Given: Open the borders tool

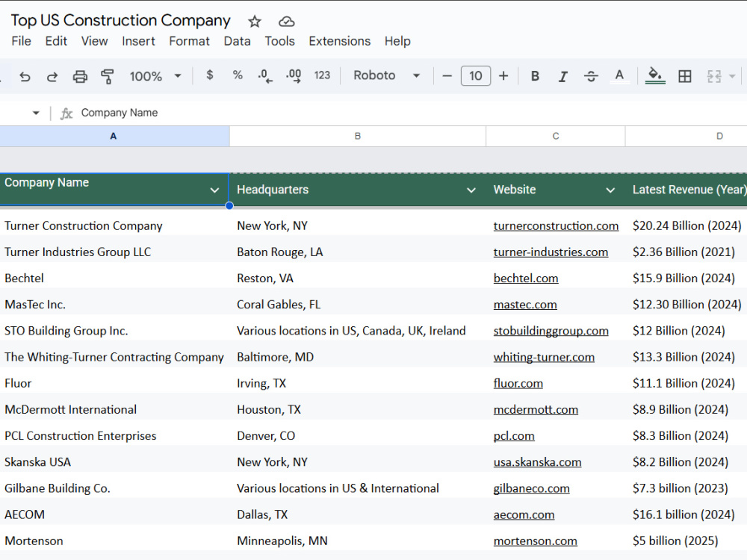Looking at the screenshot, I should tap(684, 76).
